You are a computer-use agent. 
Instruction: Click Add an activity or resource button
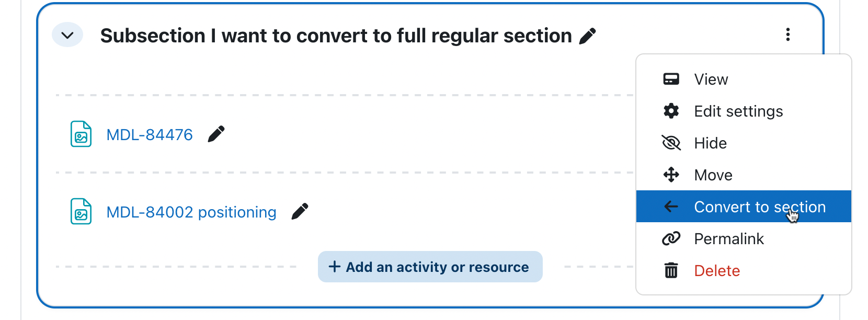pos(430,267)
